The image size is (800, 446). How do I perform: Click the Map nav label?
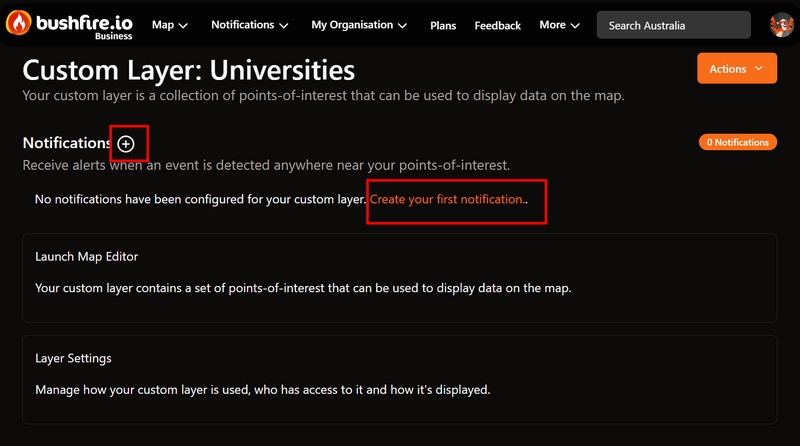point(163,25)
